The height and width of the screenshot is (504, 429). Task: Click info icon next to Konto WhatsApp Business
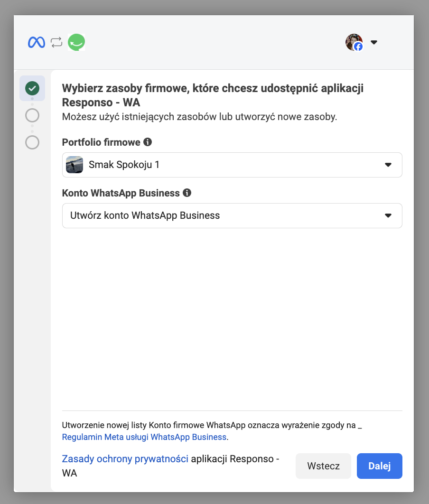click(187, 193)
